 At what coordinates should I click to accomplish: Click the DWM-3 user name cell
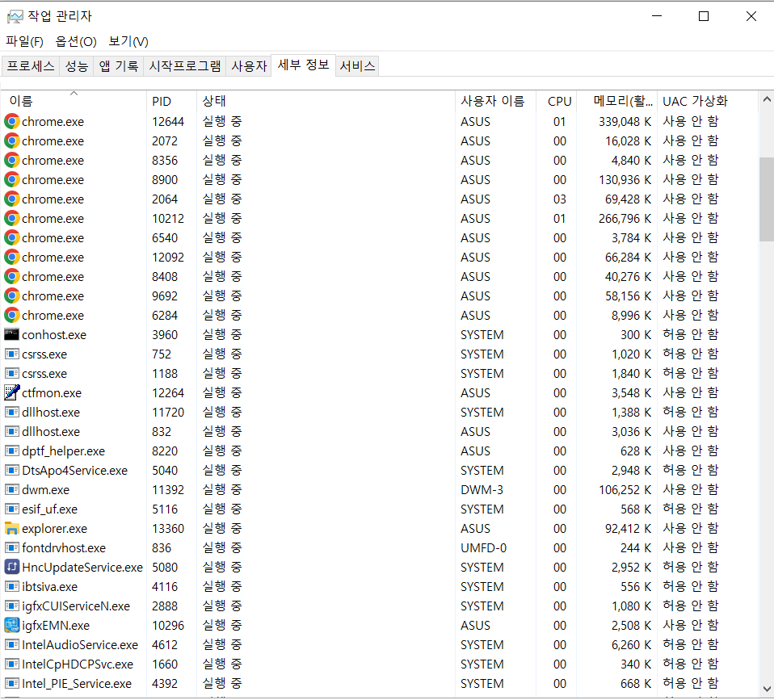tap(482, 490)
